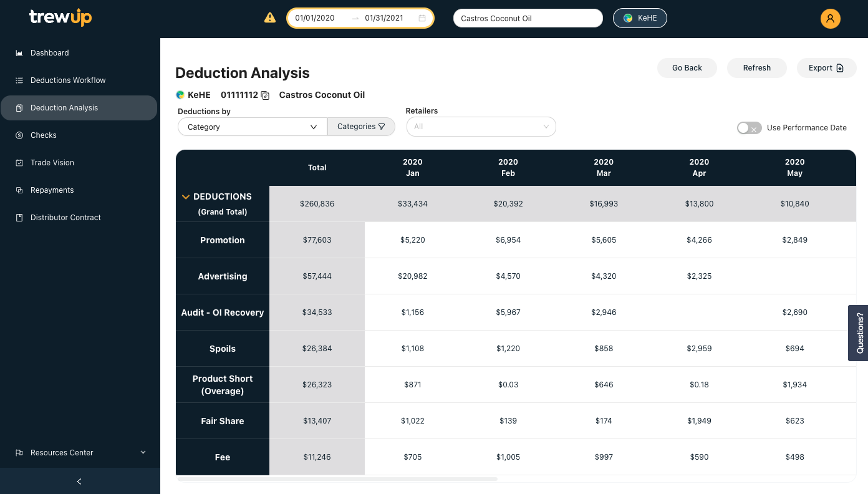Open Checks in the sidebar

click(x=79, y=135)
